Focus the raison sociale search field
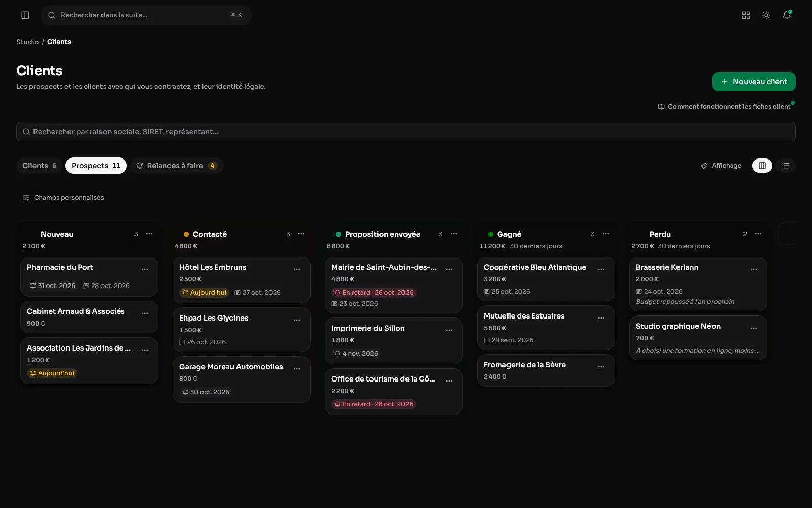 click(406, 132)
